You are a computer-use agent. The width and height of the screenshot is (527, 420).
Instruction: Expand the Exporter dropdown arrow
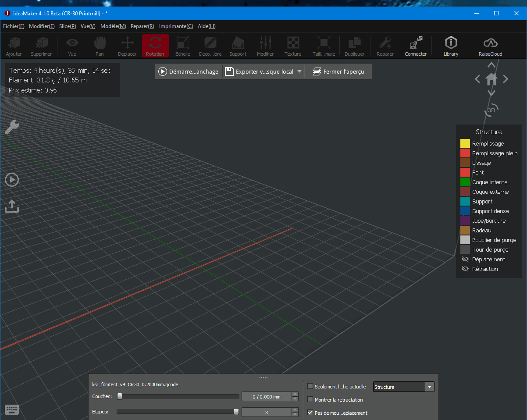pyautogui.click(x=299, y=71)
